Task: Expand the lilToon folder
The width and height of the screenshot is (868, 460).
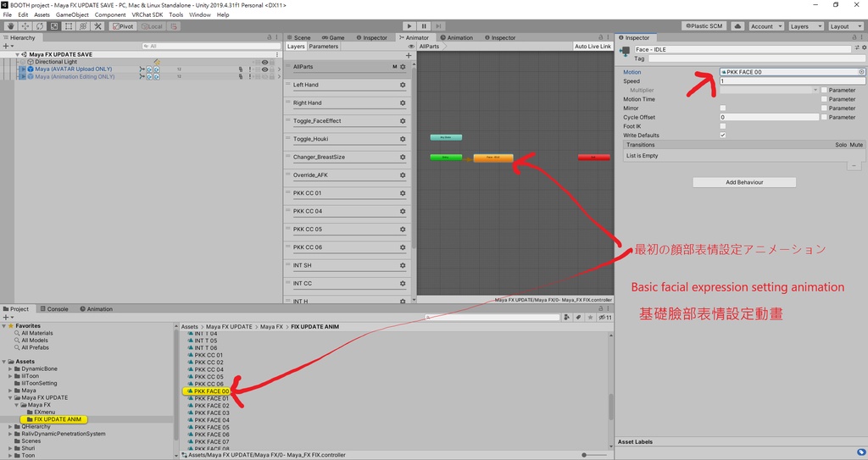Action: (10, 376)
